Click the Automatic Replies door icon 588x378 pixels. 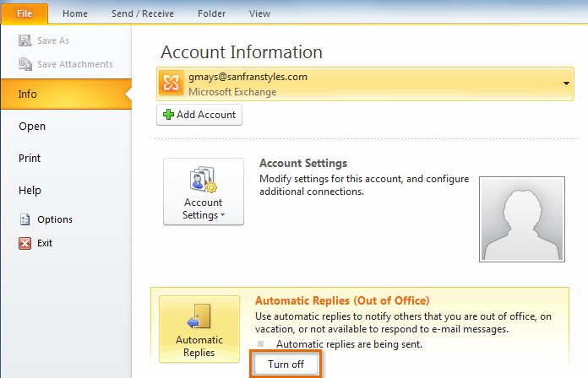199,316
